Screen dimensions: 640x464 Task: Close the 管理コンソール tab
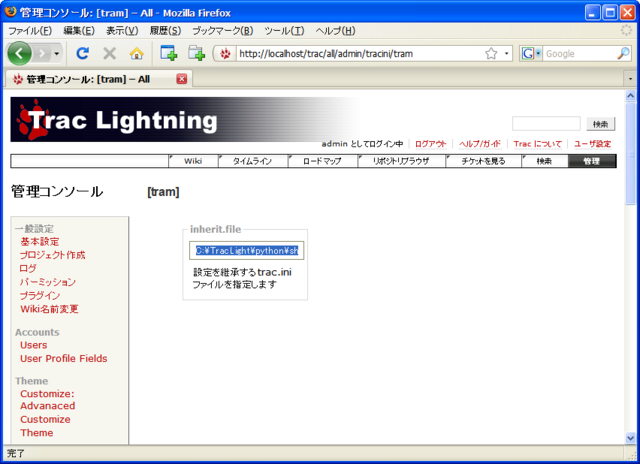(182, 79)
